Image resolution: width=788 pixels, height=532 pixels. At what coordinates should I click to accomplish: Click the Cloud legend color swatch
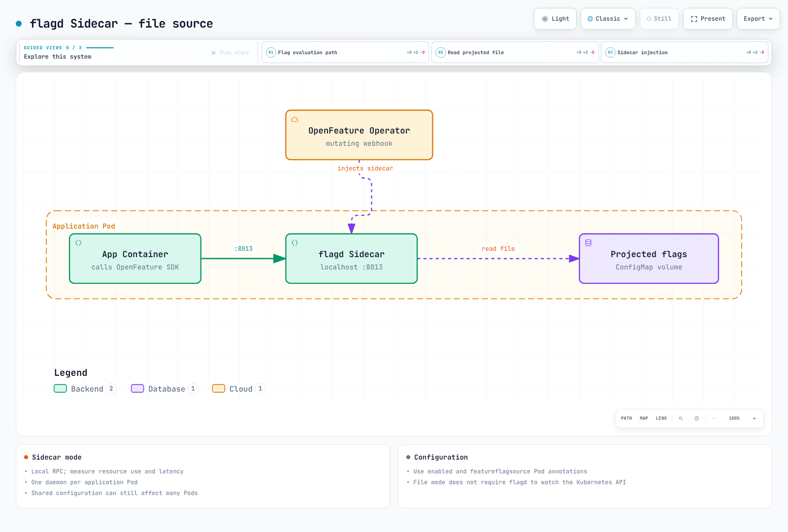tap(219, 389)
